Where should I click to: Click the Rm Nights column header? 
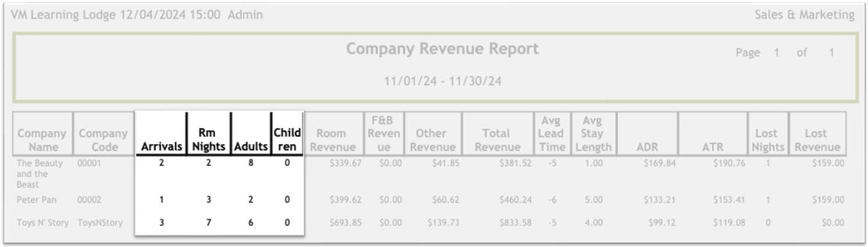(x=208, y=140)
